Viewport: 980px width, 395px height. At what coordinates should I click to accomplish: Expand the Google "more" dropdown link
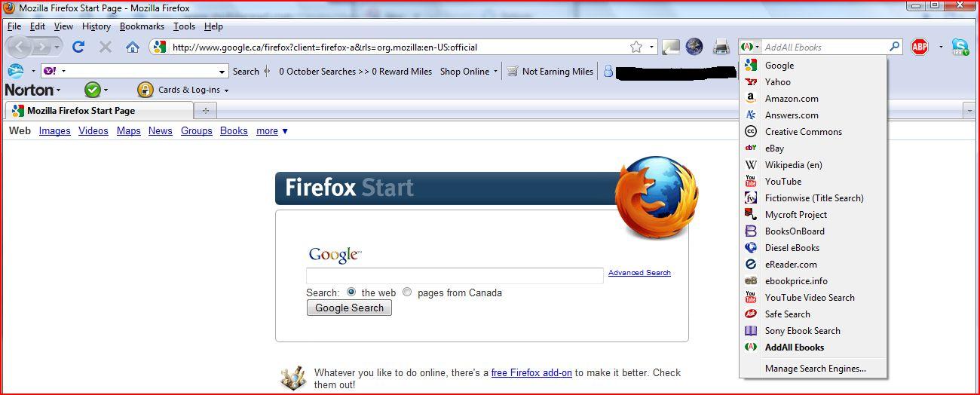coord(272,130)
